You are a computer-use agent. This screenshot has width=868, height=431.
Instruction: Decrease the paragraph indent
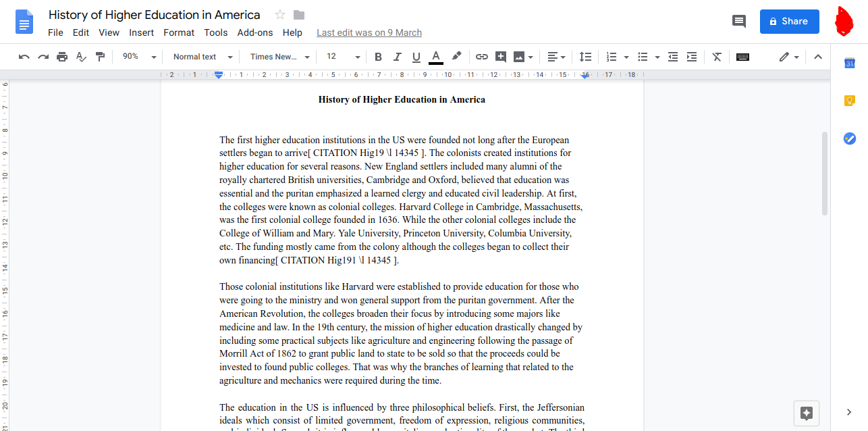672,57
